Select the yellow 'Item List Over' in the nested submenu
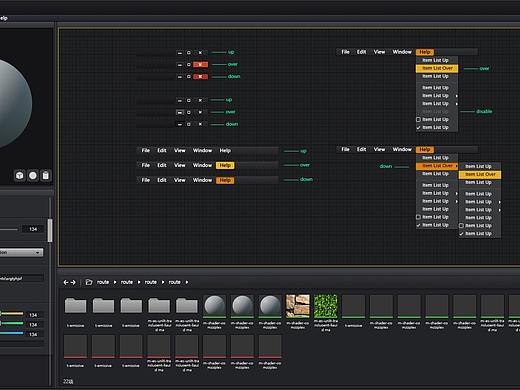Viewport: 520px width, 390px height. pos(480,174)
